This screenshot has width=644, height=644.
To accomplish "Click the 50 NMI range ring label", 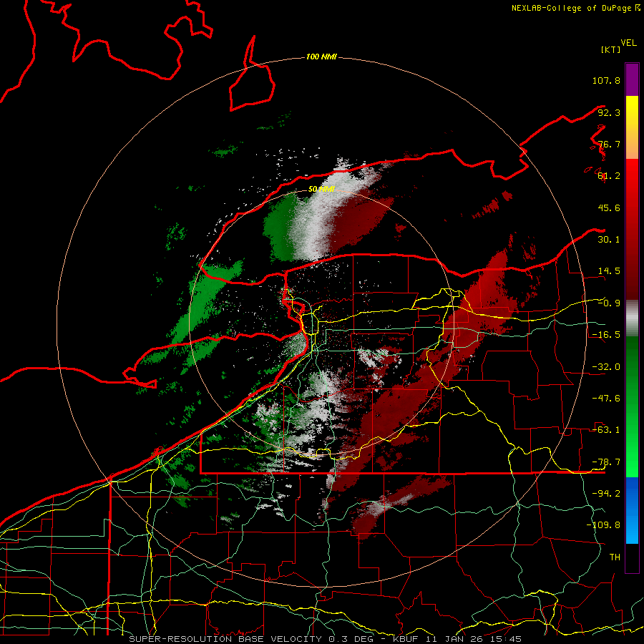I will [321, 190].
